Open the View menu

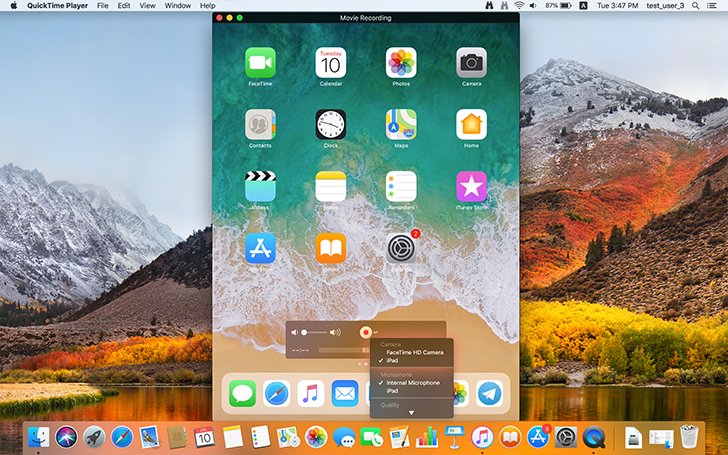[x=147, y=6]
